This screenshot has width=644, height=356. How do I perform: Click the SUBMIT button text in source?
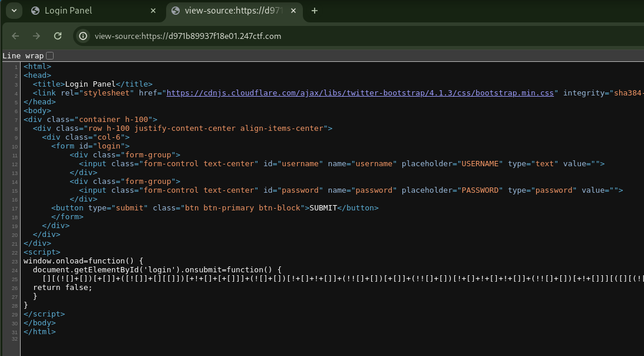click(x=323, y=208)
